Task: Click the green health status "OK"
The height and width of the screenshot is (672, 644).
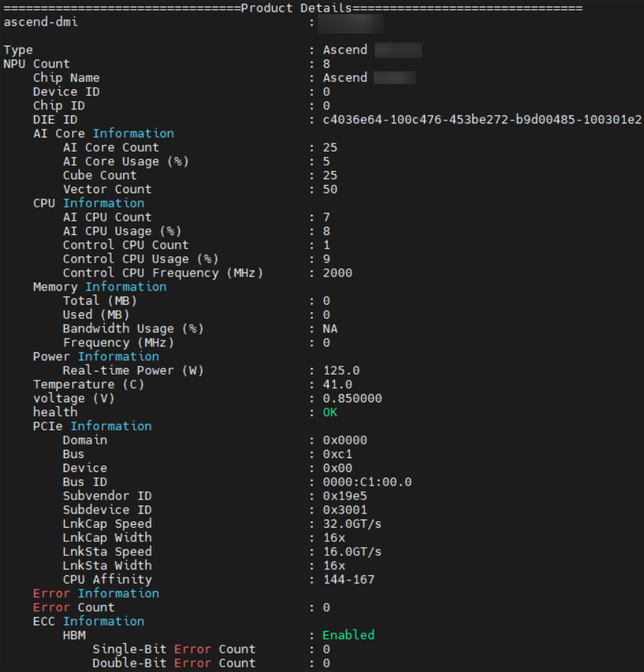Action: click(330, 412)
